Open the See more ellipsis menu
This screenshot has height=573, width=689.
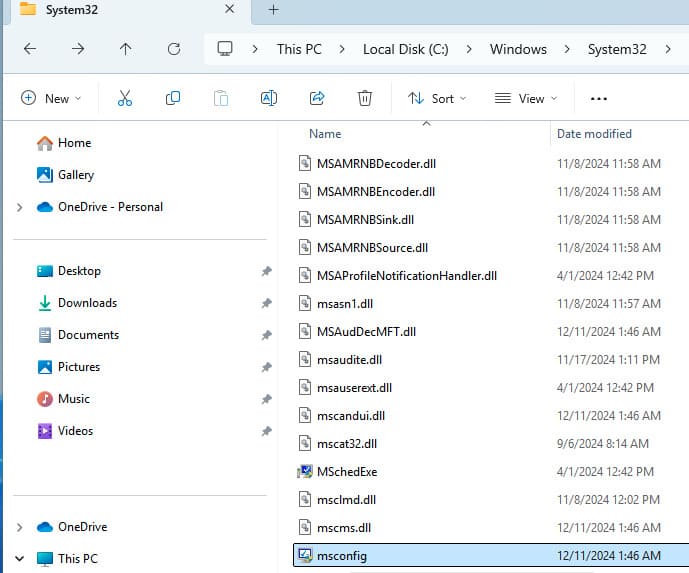click(599, 98)
